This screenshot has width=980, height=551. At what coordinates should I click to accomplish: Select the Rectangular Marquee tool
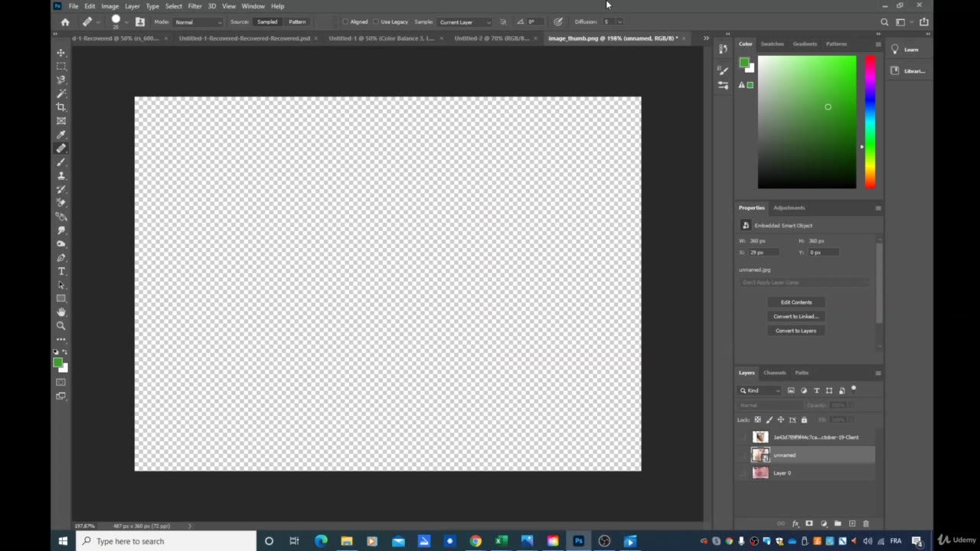click(x=61, y=67)
